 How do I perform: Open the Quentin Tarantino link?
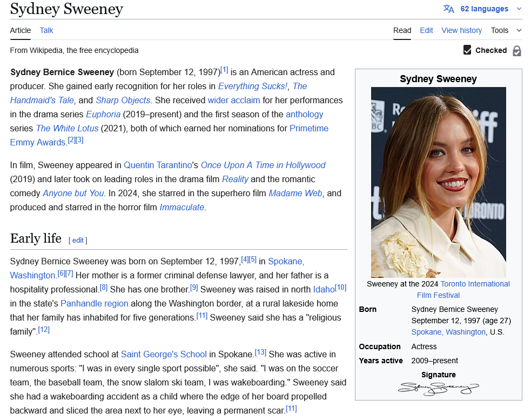pos(158,165)
